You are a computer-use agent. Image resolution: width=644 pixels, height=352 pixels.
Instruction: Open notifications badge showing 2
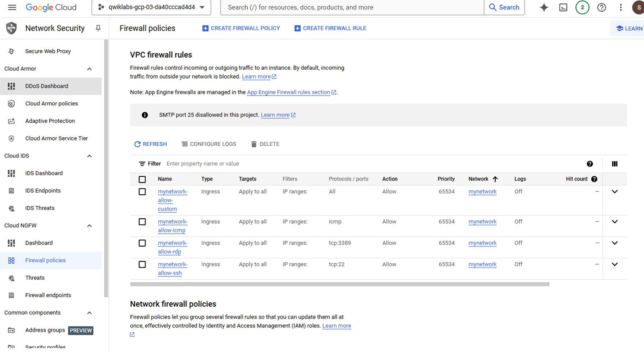(582, 7)
